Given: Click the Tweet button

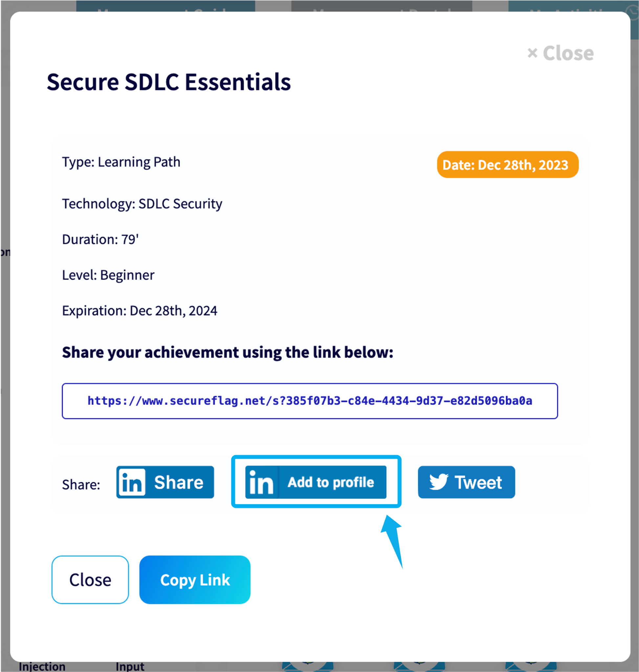Looking at the screenshot, I should 466,482.
